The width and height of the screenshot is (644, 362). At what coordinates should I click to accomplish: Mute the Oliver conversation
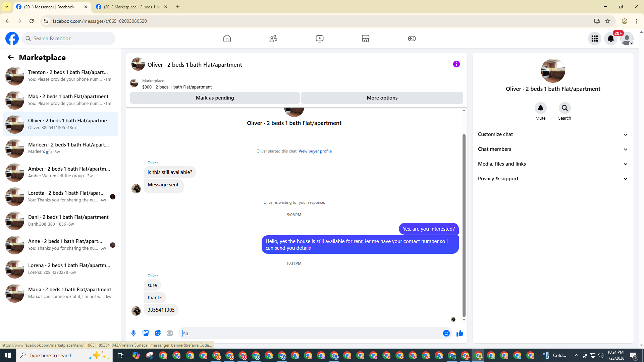click(540, 108)
